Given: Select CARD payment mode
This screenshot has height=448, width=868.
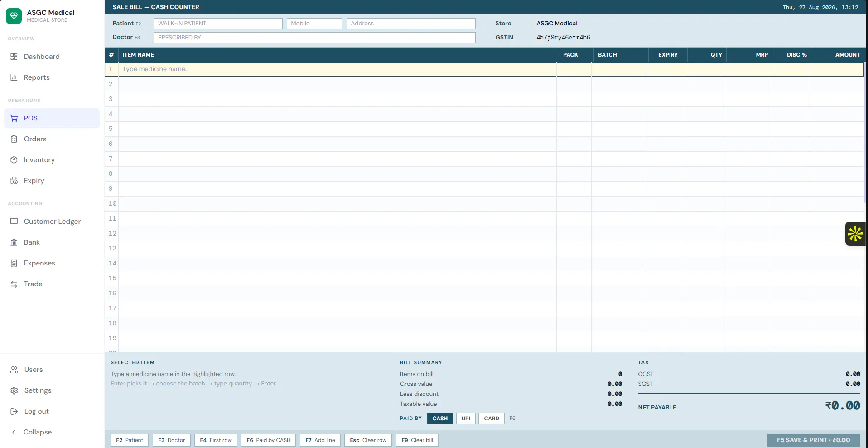Looking at the screenshot, I should pos(492,419).
